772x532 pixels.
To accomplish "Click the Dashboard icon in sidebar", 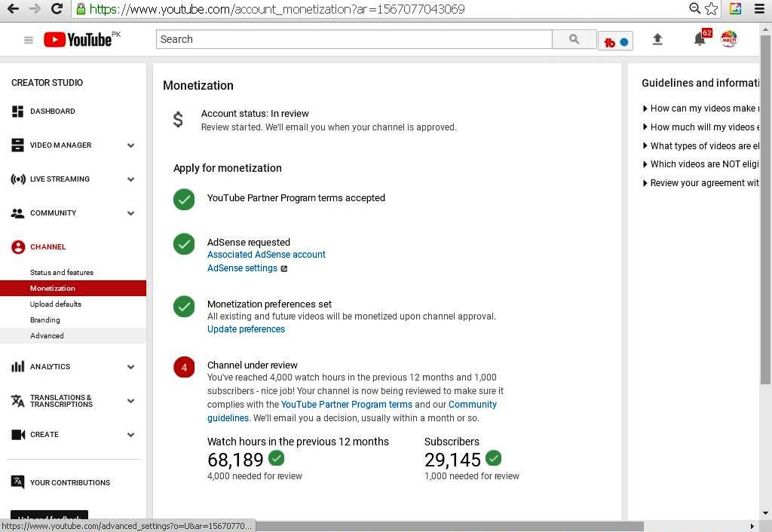I will pyautogui.click(x=18, y=112).
